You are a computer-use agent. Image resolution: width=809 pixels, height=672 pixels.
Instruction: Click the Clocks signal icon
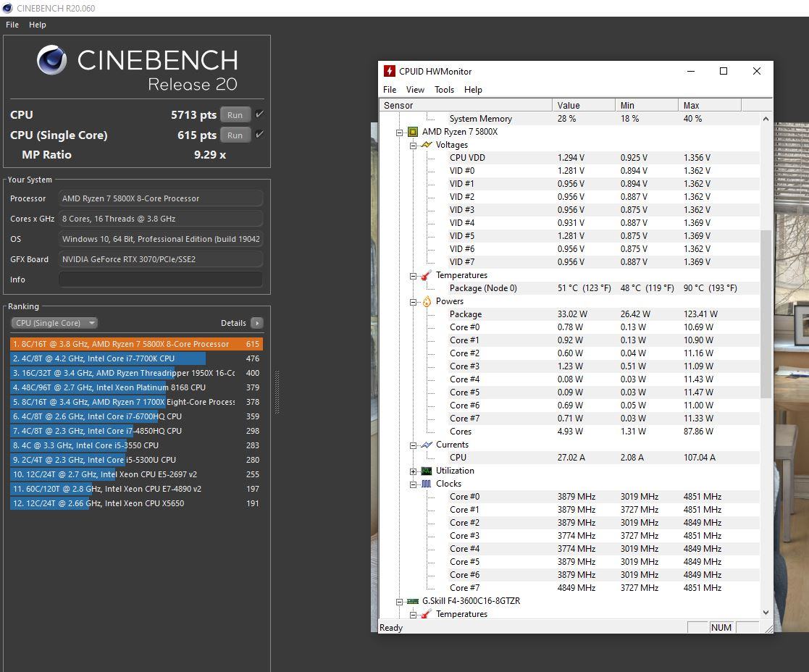426,484
